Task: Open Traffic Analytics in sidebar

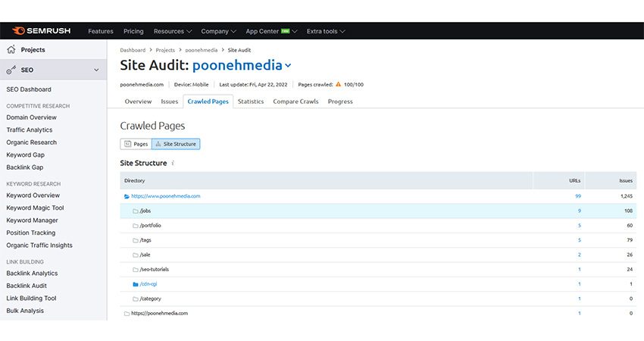Action: [x=29, y=130]
